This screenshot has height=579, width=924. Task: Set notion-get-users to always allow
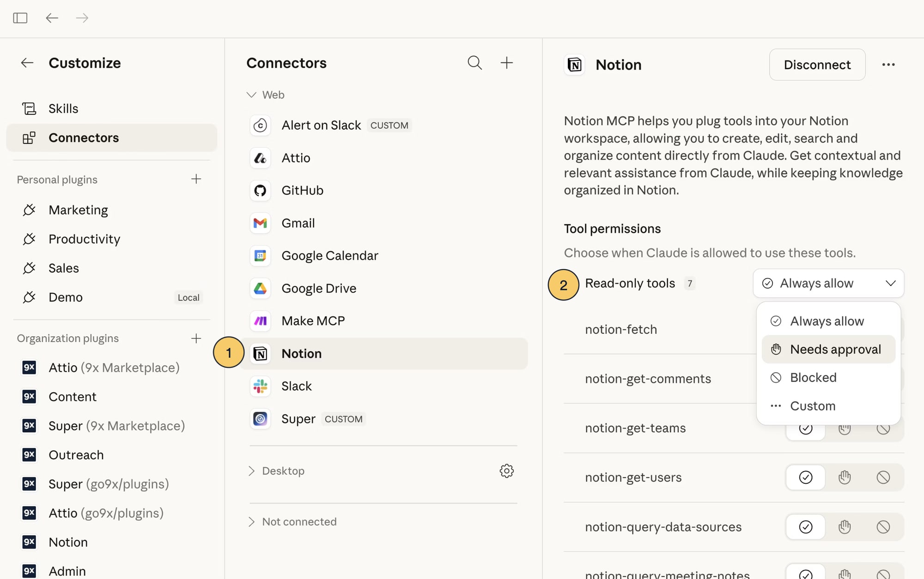[x=805, y=477]
